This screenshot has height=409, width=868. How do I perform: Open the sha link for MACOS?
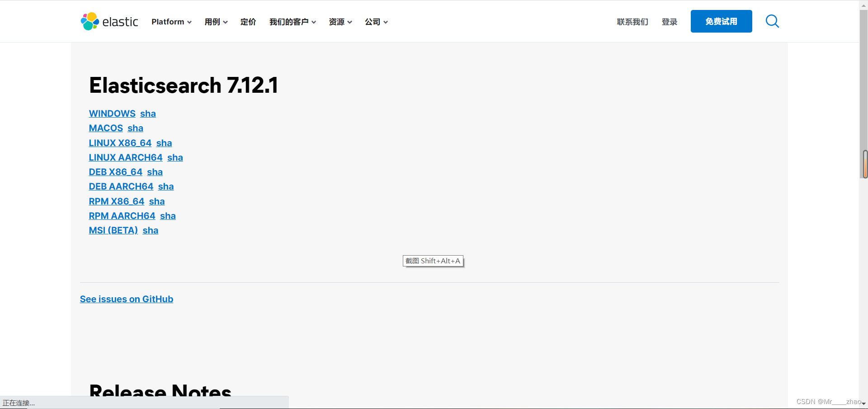click(x=135, y=128)
